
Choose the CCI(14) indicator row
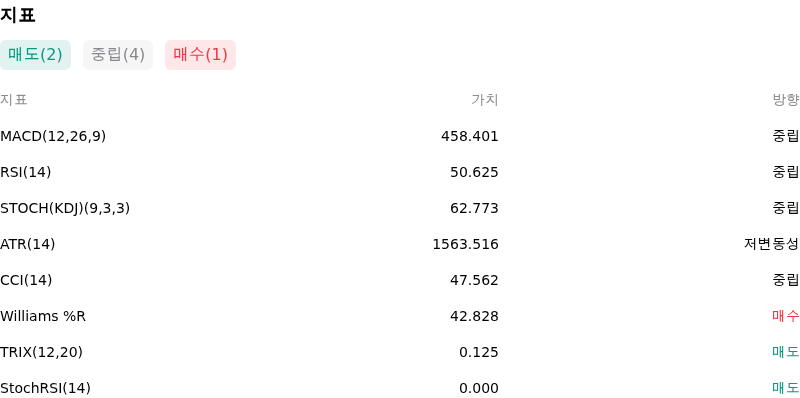pos(400,280)
